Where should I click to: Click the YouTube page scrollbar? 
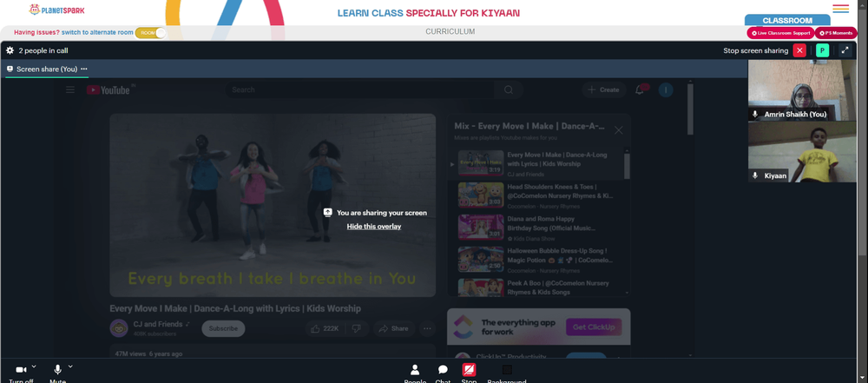pos(690,109)
